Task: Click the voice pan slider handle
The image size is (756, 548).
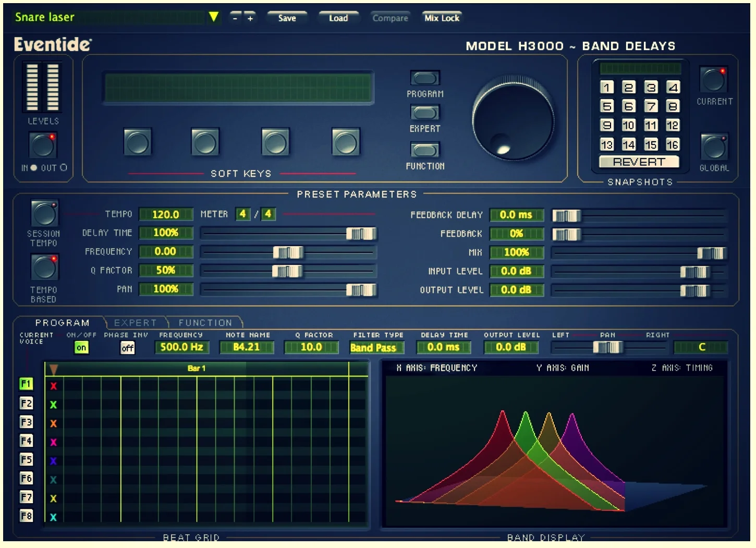Action: pyautogui.click(x=607, y=347)
